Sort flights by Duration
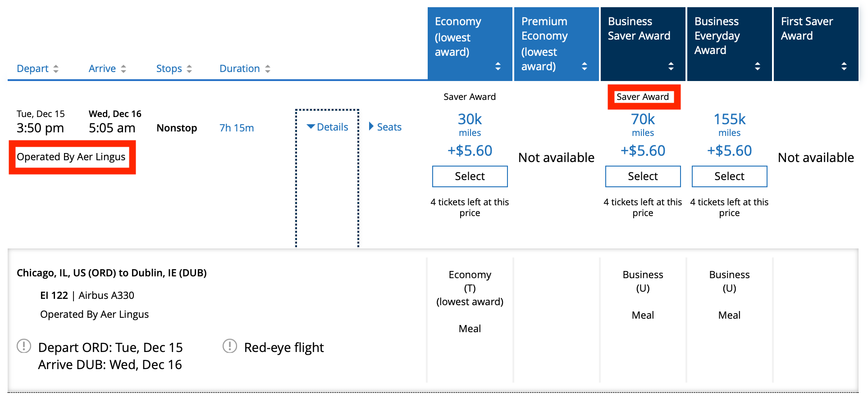The image size is (868, 397). [x=268, y=68]
